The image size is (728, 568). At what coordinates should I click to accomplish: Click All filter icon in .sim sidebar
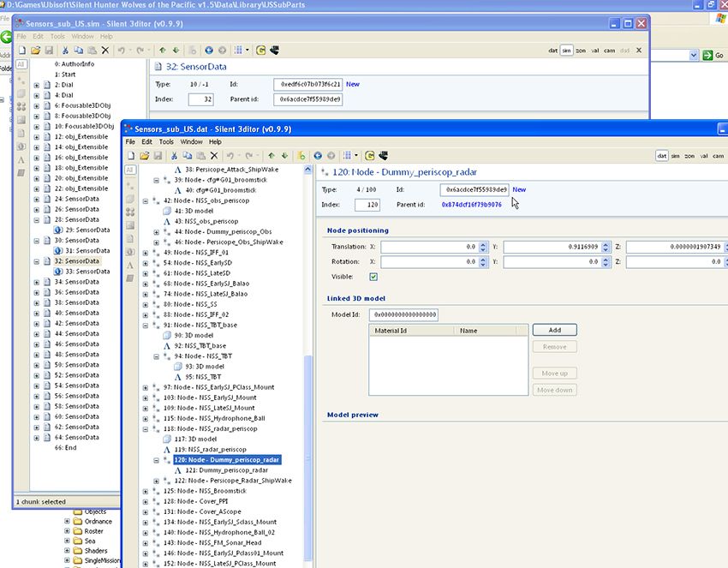[x=21, y=64]
